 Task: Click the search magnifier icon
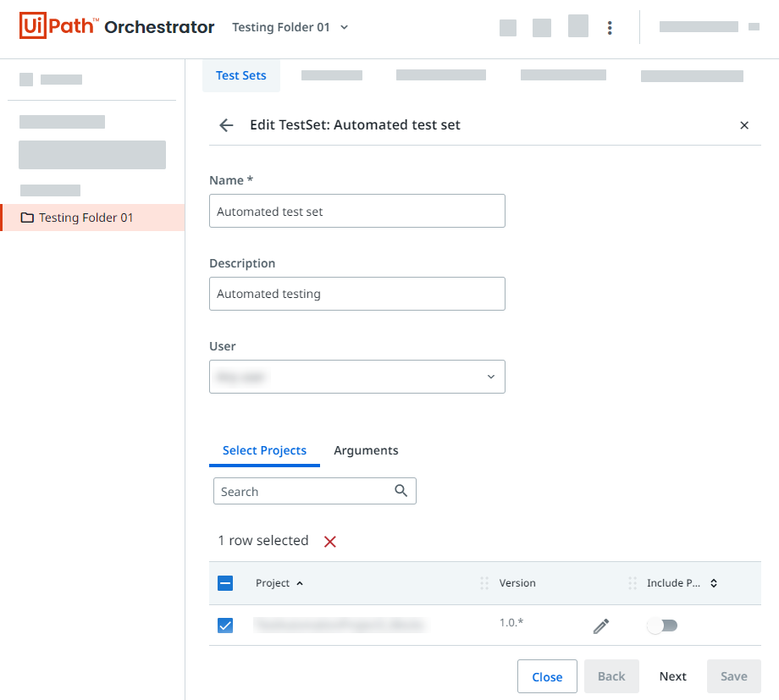click(x=401, y=491)
